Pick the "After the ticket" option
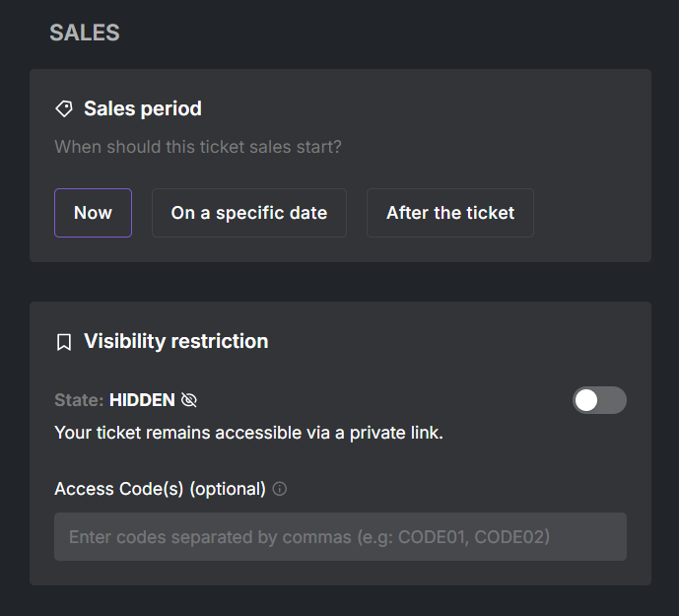This screenshot has width=679, height=616. click(x=450, y=213)
